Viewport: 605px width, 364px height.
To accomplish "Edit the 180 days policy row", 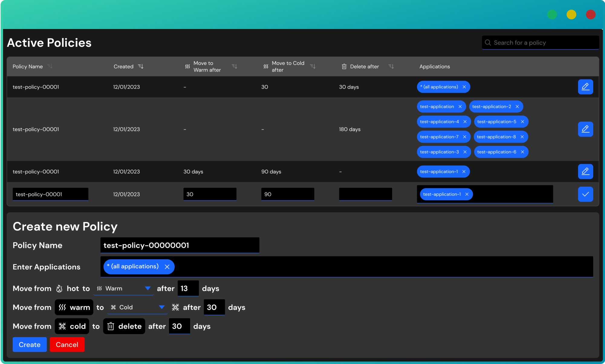I will 585,129.
